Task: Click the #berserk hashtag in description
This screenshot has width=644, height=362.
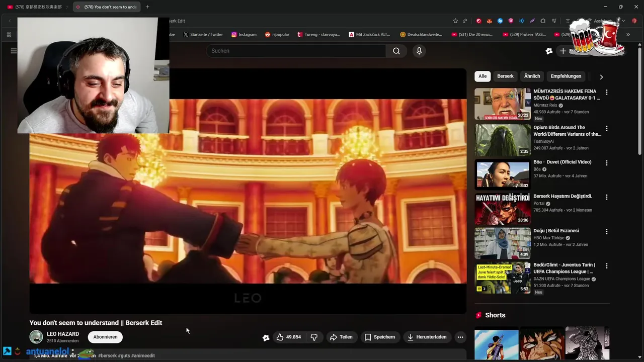Action: pyautogui.click(x=107, y=355)
